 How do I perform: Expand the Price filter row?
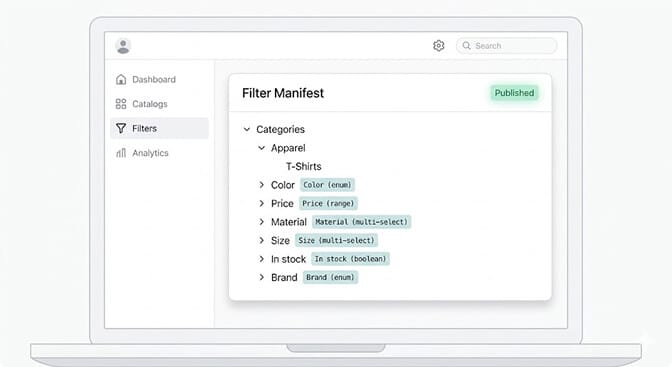tap(261, 203)
